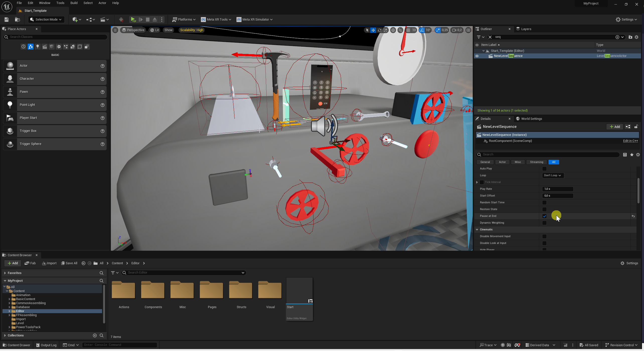Hide NewLevelSequence using its eye icon
The width and height of the screenshot is (644, 351).
click(x=477, y=56)
